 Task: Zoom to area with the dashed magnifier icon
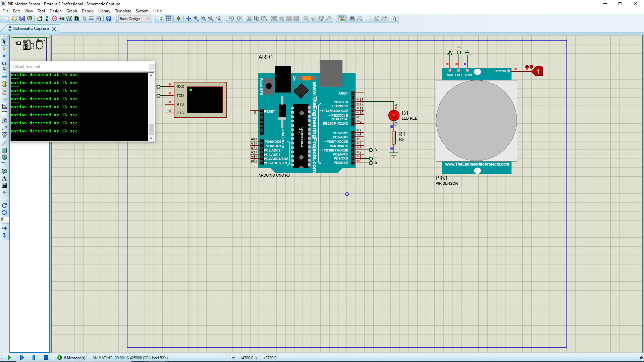pyautogui.click(x=218, y=19)
